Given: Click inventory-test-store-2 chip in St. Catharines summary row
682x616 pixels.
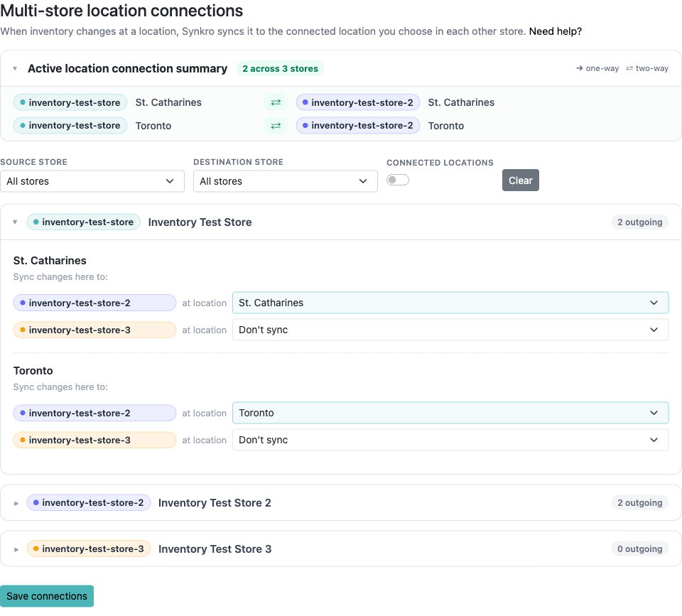Looking at the screenshot, I should [357, 102].
